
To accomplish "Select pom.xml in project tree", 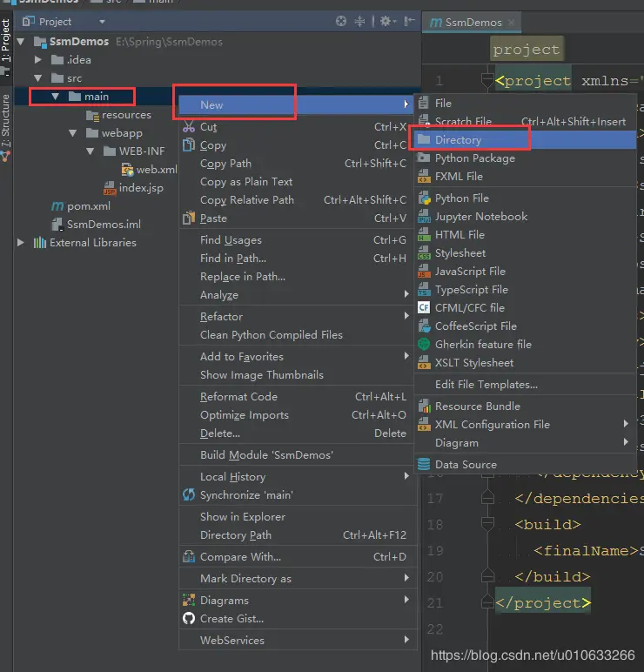I will pos(81,206).
